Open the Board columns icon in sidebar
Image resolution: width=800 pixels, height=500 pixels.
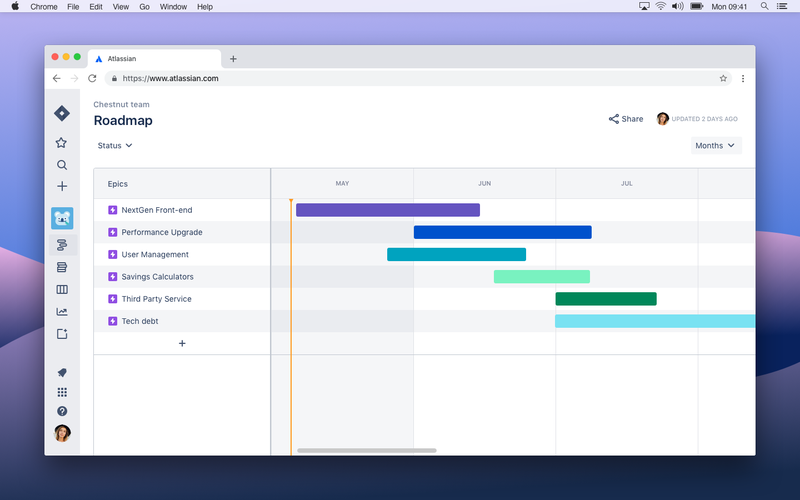[x=62, y=289]
